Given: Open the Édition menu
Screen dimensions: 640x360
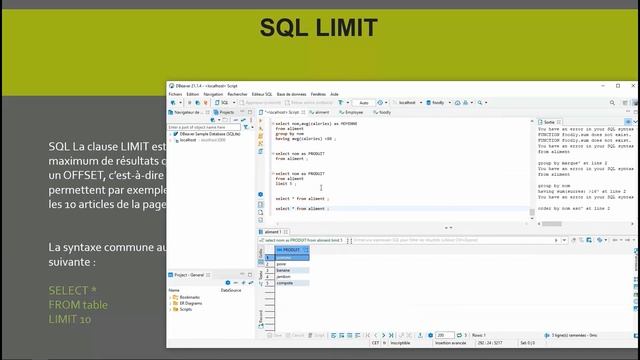Looking at the screenshot, I should [x=192, y=94].
